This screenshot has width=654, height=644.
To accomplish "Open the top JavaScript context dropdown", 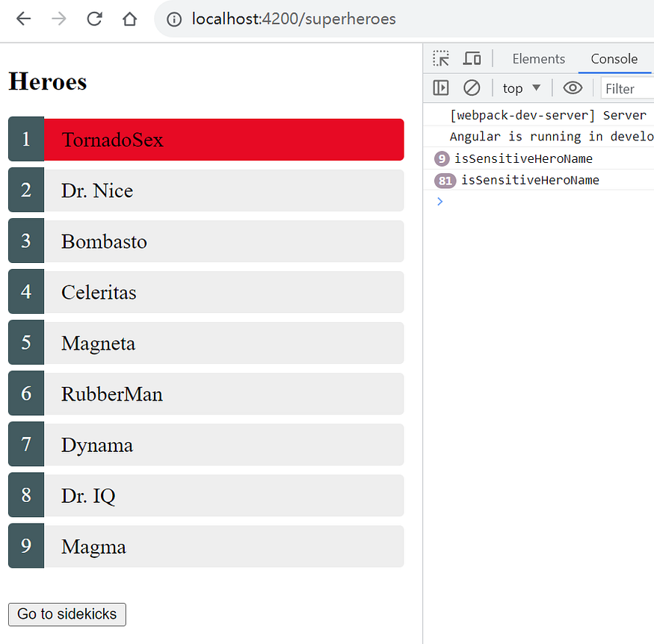I will (x=522, y=88).
